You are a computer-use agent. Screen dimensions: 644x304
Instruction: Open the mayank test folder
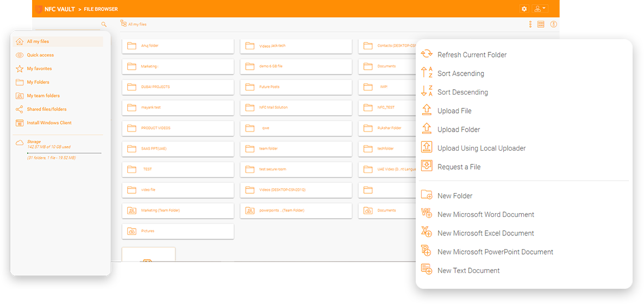[x=178, y=108]
